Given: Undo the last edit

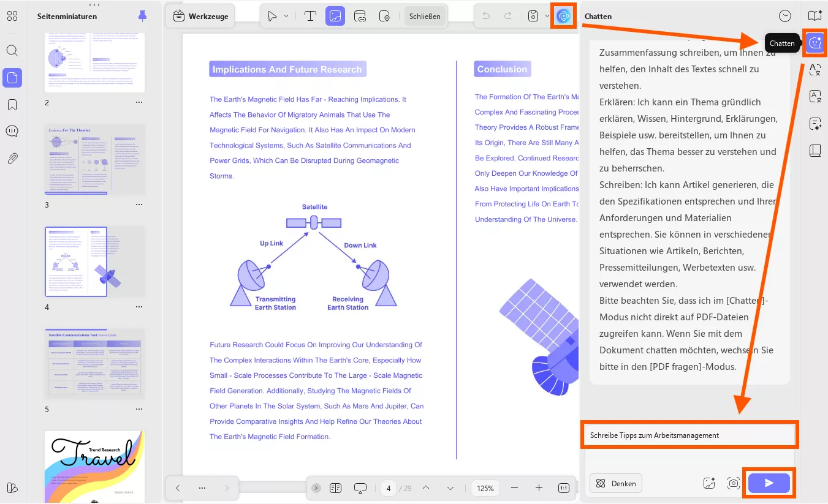Looking at the screenshot, I should pos(486,17).
